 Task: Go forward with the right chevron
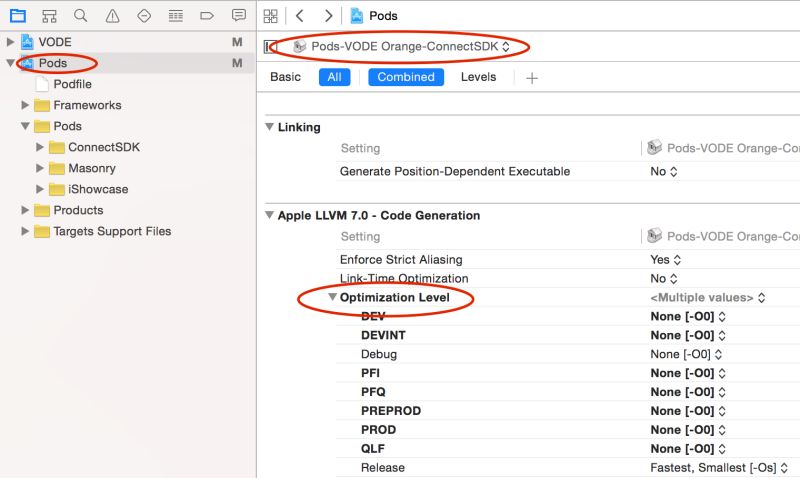coord(328,16)
